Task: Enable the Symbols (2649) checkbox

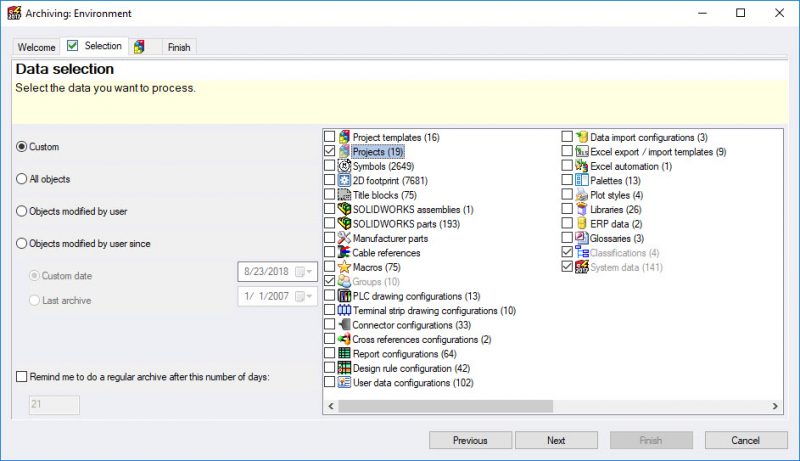Action: (x=330, y=166)
